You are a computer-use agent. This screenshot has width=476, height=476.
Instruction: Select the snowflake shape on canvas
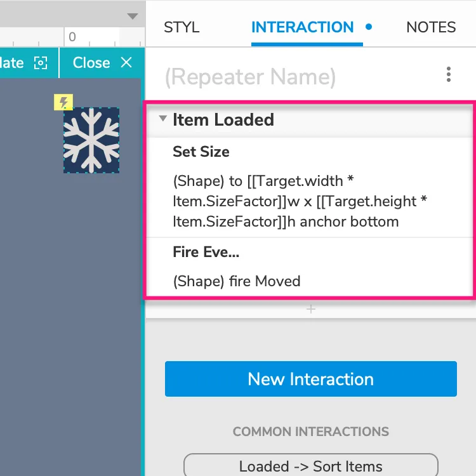(91, 140)
